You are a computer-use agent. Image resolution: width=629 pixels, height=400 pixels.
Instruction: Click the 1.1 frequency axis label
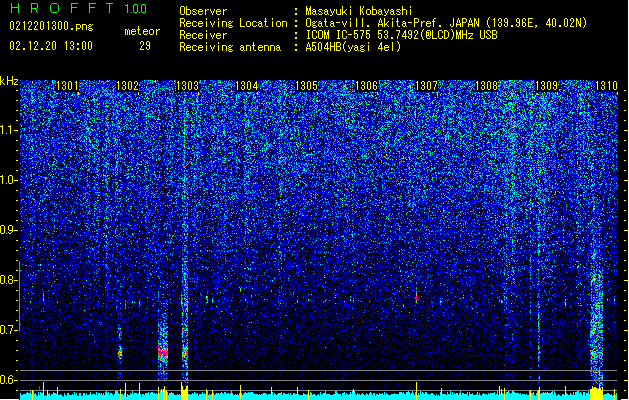(x=9, y=130)
